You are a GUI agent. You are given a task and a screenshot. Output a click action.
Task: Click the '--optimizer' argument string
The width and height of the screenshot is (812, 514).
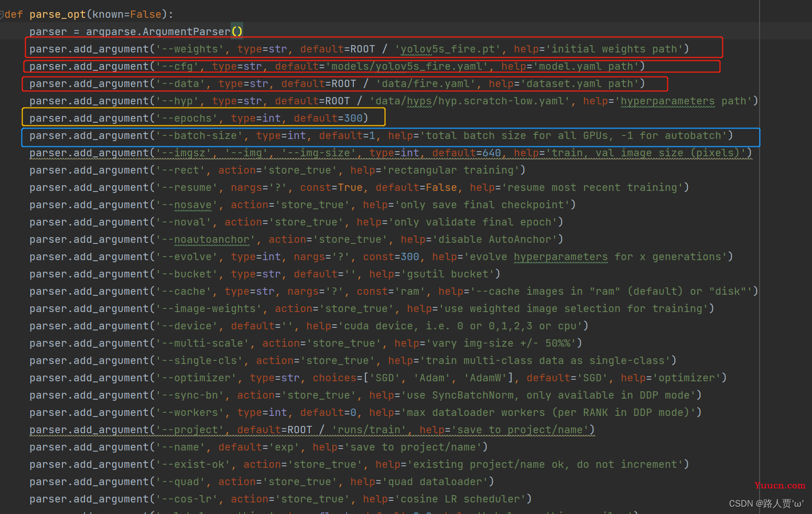pos(196,378)
